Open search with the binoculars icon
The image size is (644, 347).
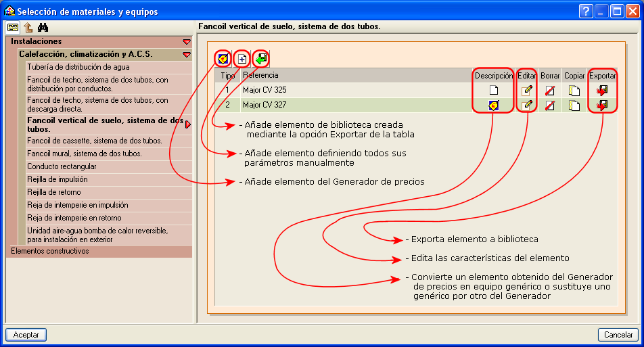(43, 28)
